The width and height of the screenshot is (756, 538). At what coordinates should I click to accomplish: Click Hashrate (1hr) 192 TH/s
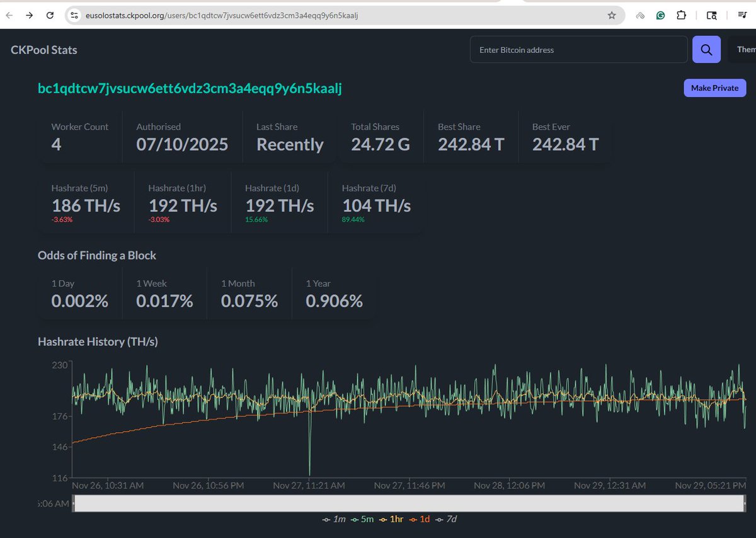(183, 205)
